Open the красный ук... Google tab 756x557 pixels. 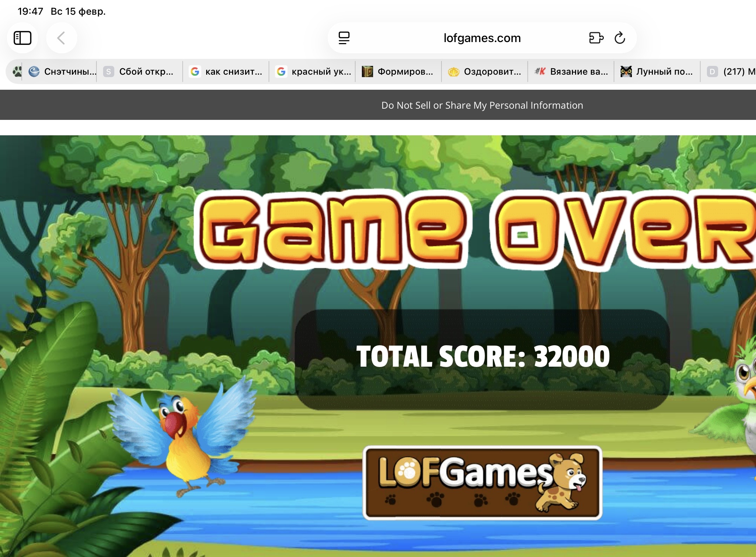(312, 72)
